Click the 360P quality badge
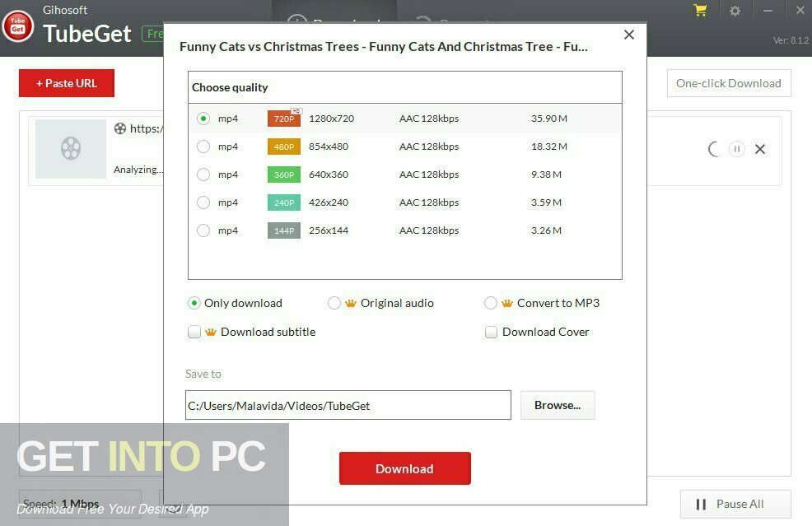Image resolution: width=812 pixels, height=526 pixels. point(284,175)
